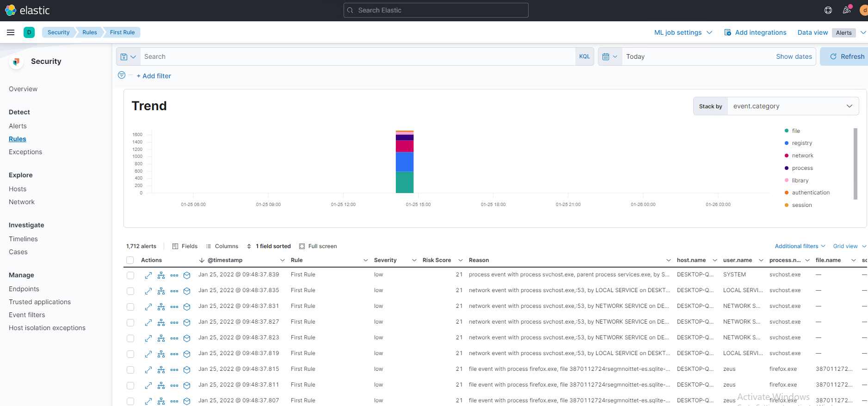Click the Elastic logo in the header
The height and width of the screenshot is (406, 868).
tap(28, 10)
